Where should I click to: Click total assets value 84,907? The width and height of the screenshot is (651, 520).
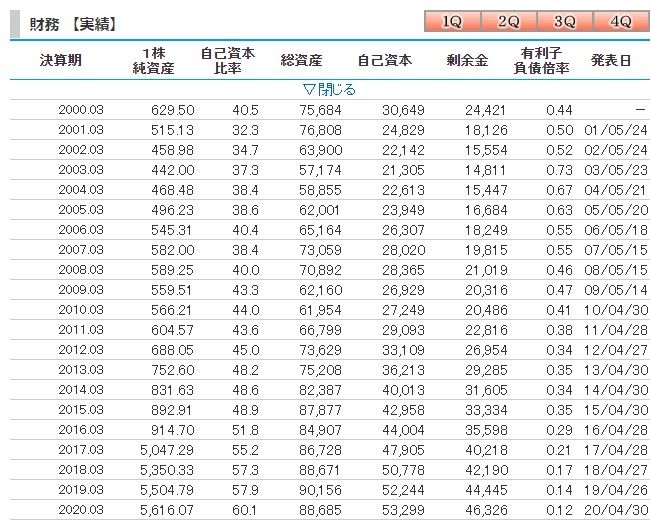click(320, 430)
